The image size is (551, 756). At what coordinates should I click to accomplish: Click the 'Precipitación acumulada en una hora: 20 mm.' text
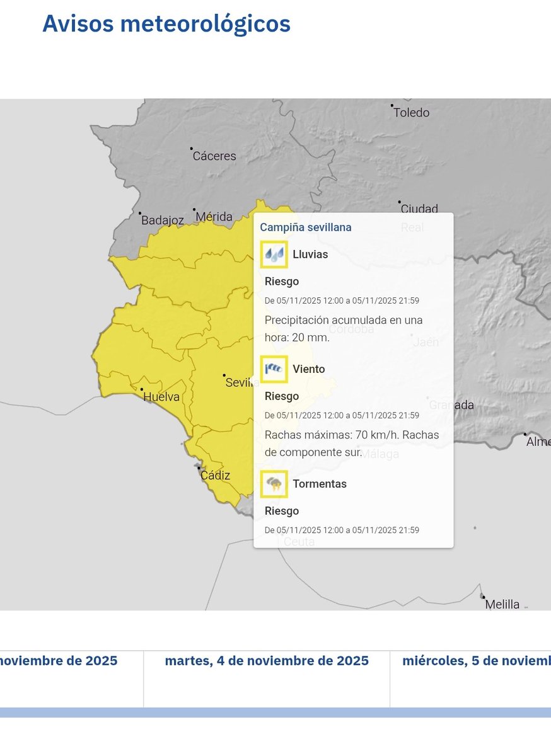(344, 329)
